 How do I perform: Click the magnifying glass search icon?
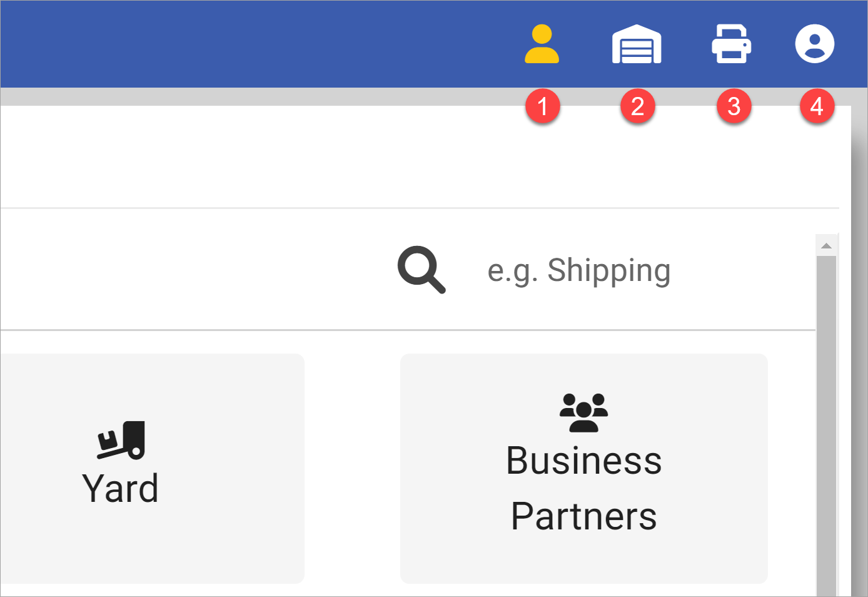421,270
